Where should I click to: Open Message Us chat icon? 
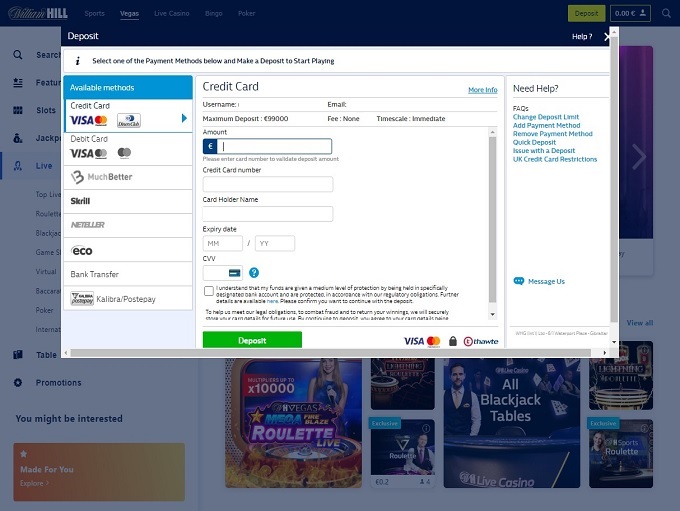pos(518,281)
